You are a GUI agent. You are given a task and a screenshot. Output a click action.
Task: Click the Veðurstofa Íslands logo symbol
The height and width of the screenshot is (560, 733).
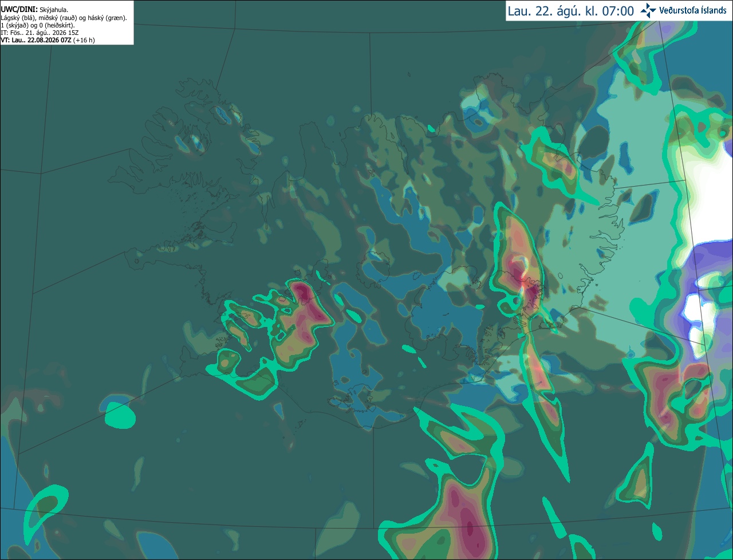point(648,10)
